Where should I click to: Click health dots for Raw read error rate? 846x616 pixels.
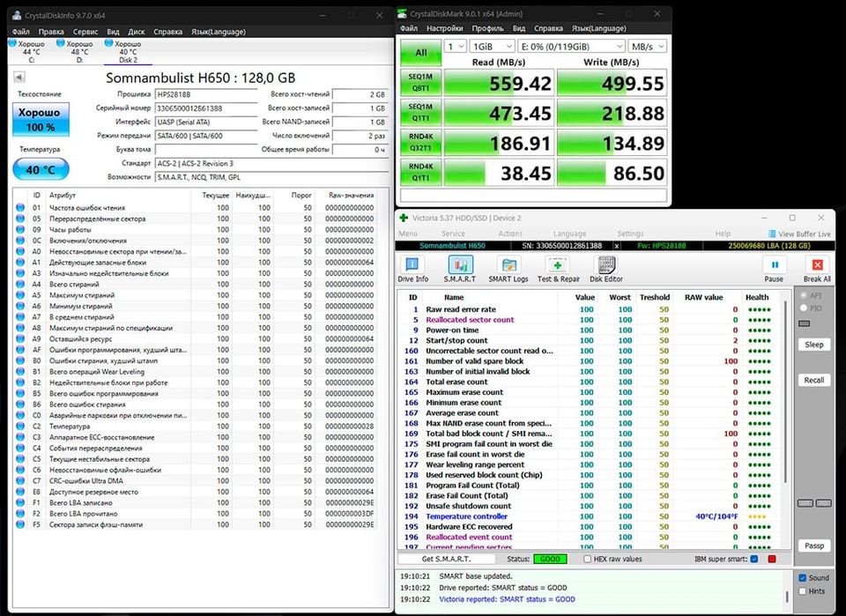pos(759,309)
